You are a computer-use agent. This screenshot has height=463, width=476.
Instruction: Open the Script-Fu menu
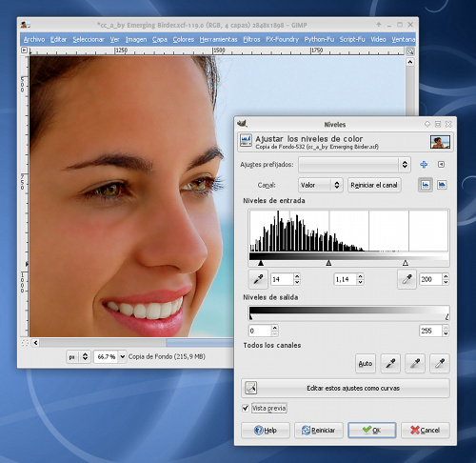pyautogui.click(x=352, y=39)
